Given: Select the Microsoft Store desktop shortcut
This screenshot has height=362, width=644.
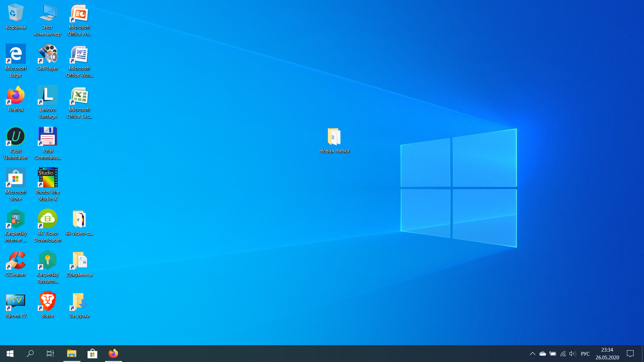Looking at the screenshot, I should click(15, 185).
